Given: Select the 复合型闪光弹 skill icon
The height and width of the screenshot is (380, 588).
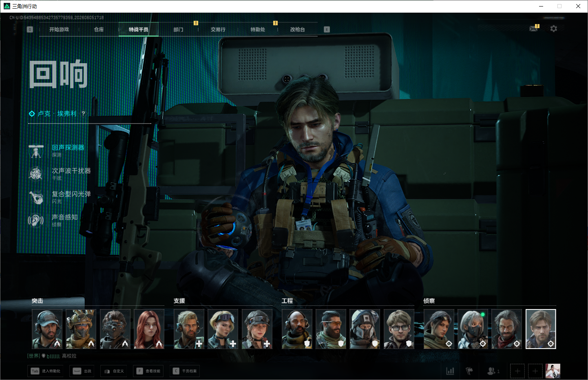Looking at the screenshot, I should [x=36, y=197].
